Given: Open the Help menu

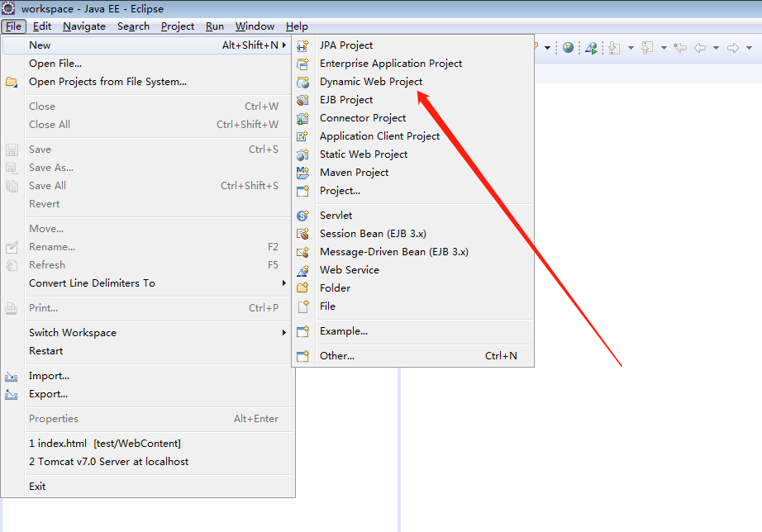Looking at the screenshot, I should 297,26.
